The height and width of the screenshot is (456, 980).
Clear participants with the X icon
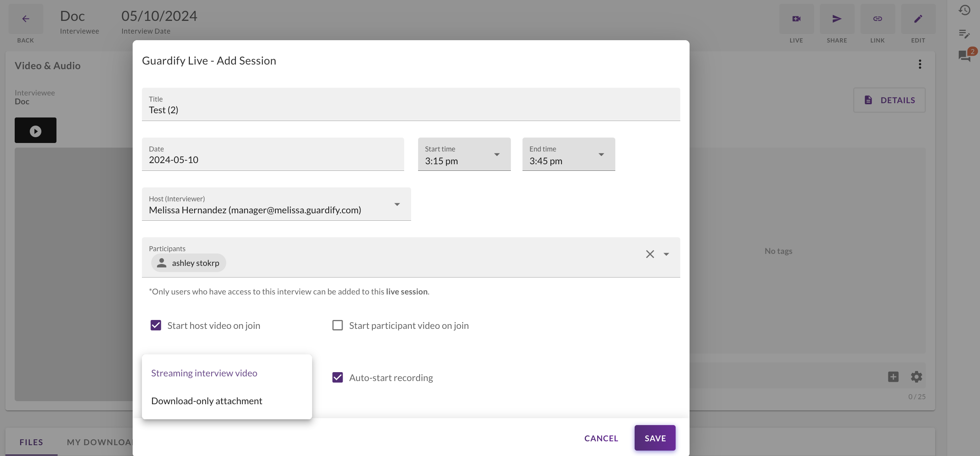pos(650,254)
